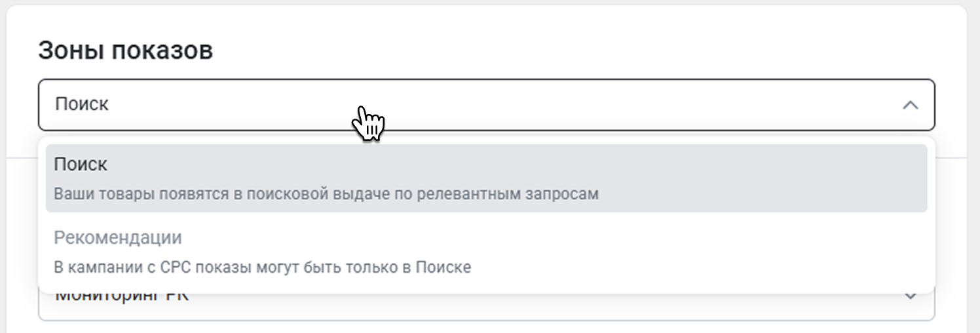Click the description 'Ваши товары появятся в поисковой выдаче'
The width and height of the screenshot is (980, 333).
[x=262, y=195]
